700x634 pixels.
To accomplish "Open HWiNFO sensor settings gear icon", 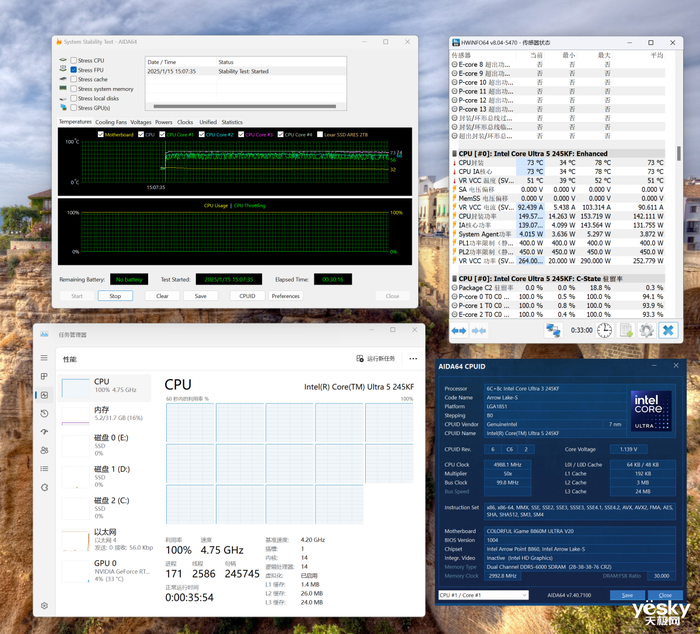I will 646,330.
